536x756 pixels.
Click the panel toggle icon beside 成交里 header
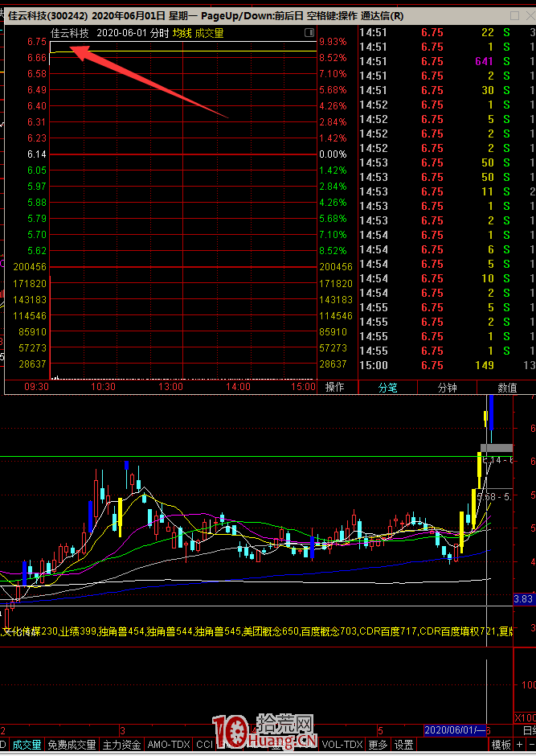pos(309,33)
